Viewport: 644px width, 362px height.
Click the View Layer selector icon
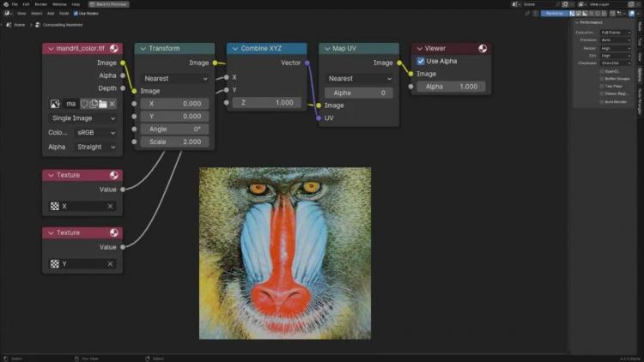click(581, 4)
